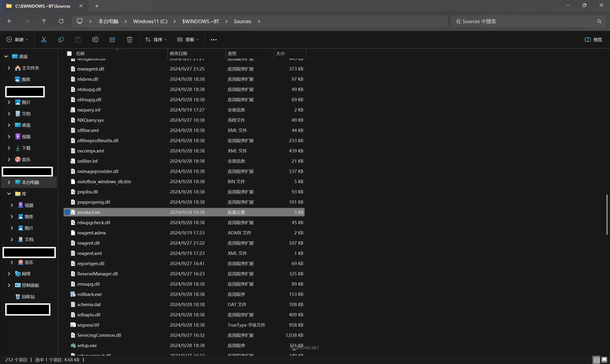Select the ServicingCommon.dll file
This screenshot has height=364, width=610.
[x=184, y=335]
